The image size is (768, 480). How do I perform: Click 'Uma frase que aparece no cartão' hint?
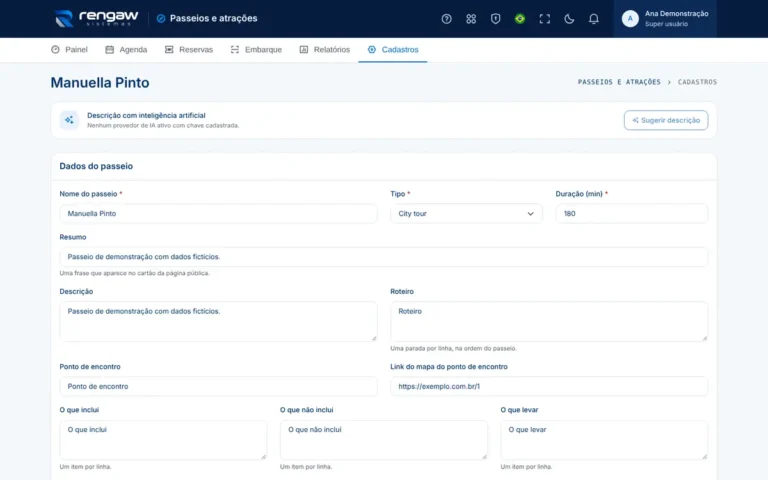[x=134, y=273]
